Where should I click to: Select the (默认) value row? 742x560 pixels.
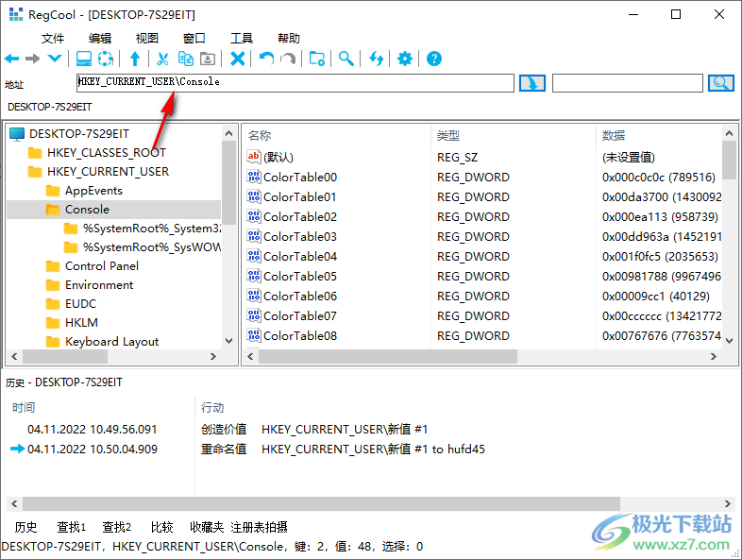click(278, 157)
